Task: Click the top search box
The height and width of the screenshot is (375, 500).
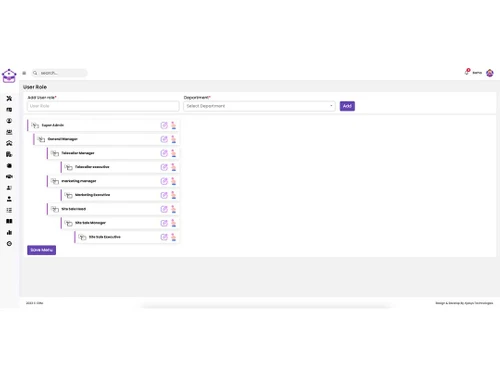Action: (60, 73)
